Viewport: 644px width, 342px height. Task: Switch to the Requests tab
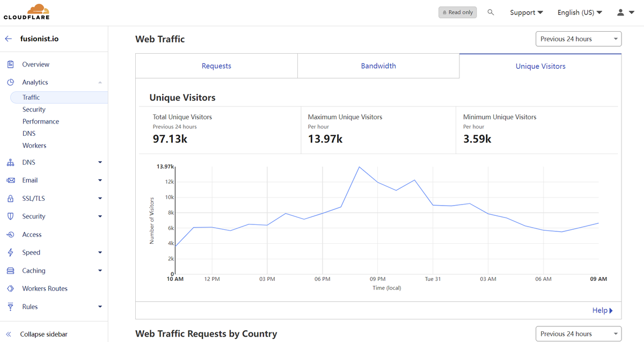coord(216,66)
